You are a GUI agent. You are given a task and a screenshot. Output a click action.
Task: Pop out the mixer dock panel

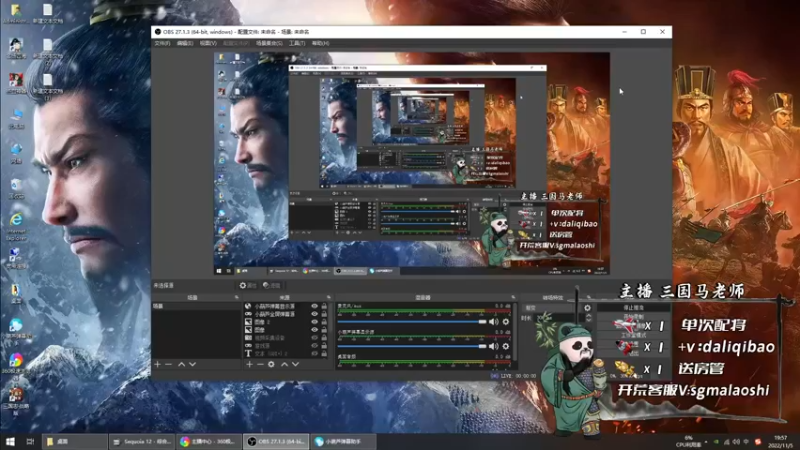point(513,297)
